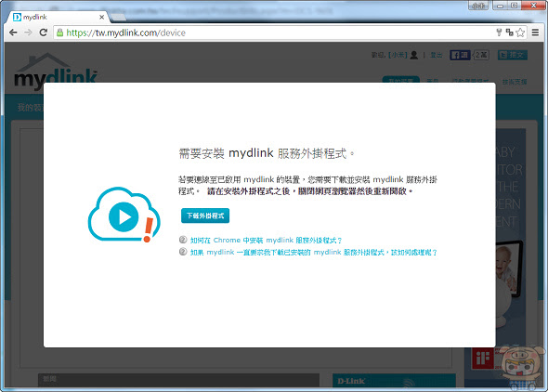The height and width of the screenshot is (392, 548).
Task: Click the key icon in address bar
Action: coord(499,33)
